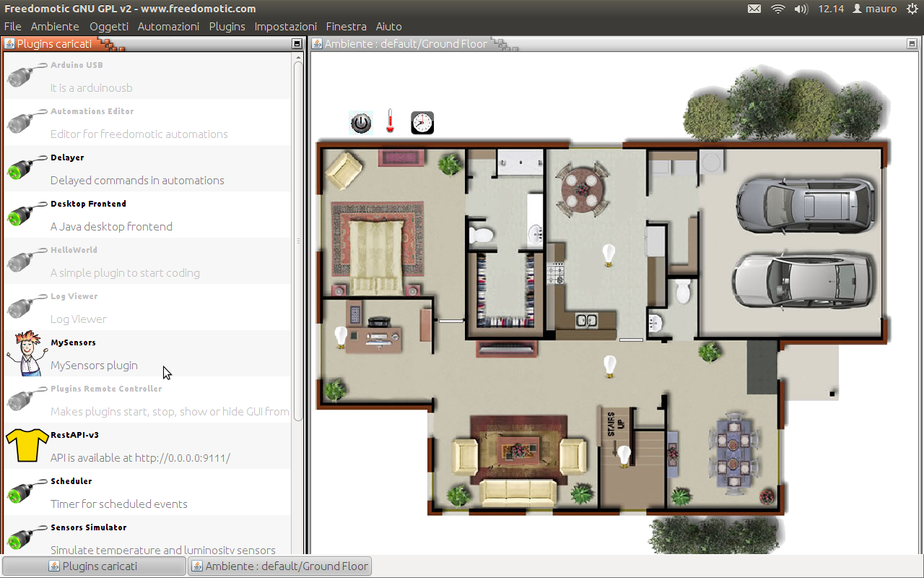Viewport: 924px width, 578px height.
Task: Collapse the Ambiente Ground Floor panel
Action: tap(912, 44)
